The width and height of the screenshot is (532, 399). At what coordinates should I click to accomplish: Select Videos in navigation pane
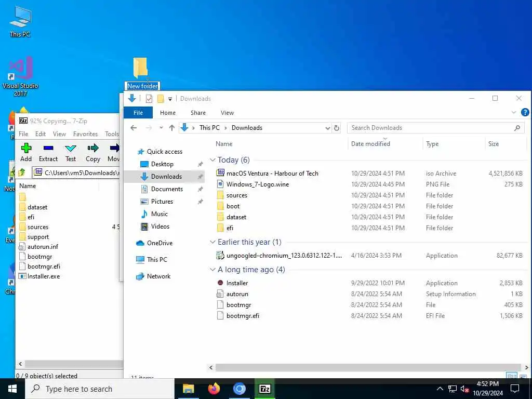(160, 227)
